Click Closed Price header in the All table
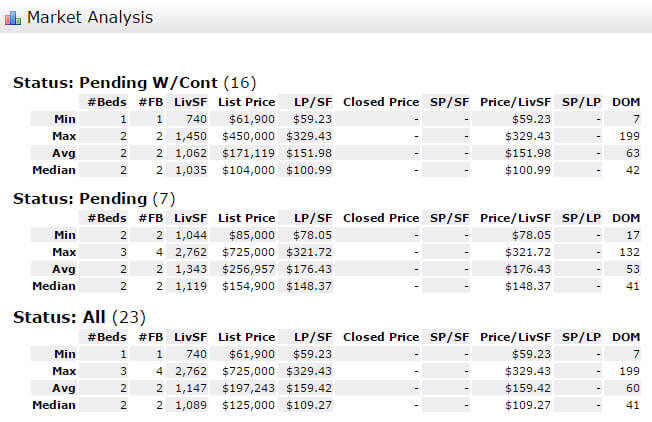Image resolution: width=652 pixels, height=422 pixels. (x=381, y=336)
